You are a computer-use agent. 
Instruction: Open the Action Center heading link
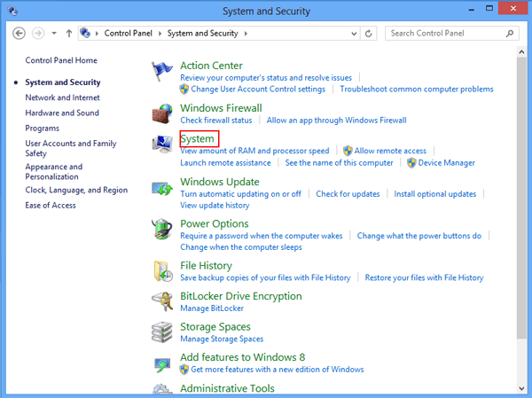tap(211, 66)
